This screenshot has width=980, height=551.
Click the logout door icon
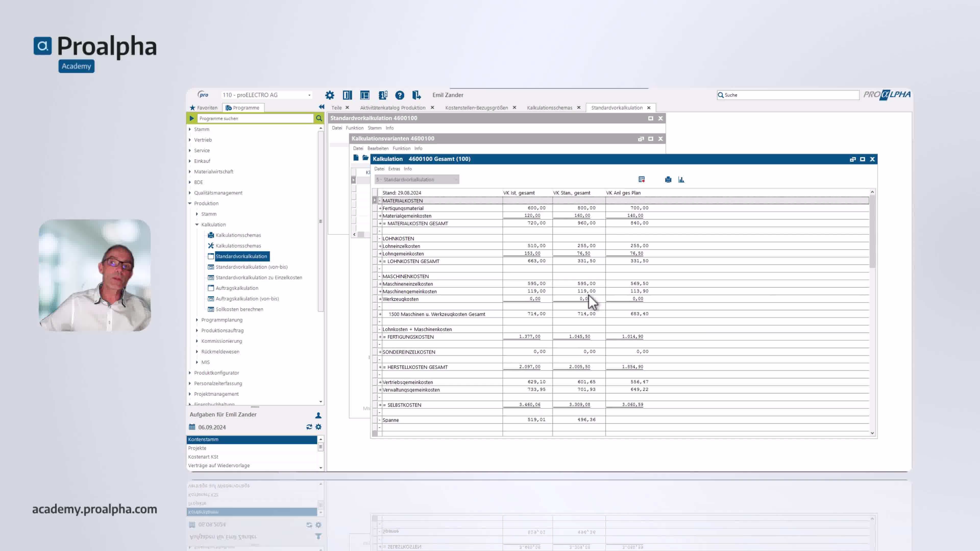[x=416, y=95]
